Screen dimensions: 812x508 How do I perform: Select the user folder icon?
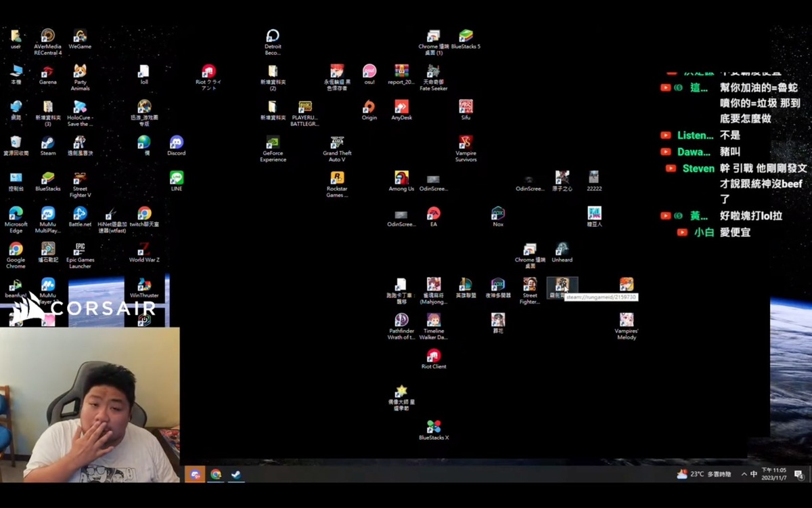coord(16,39)
